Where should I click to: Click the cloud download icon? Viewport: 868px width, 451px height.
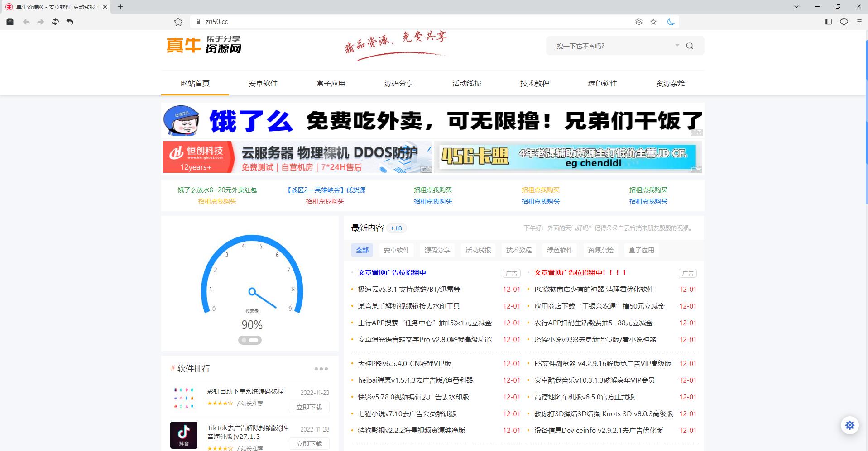tap(844, 22)
